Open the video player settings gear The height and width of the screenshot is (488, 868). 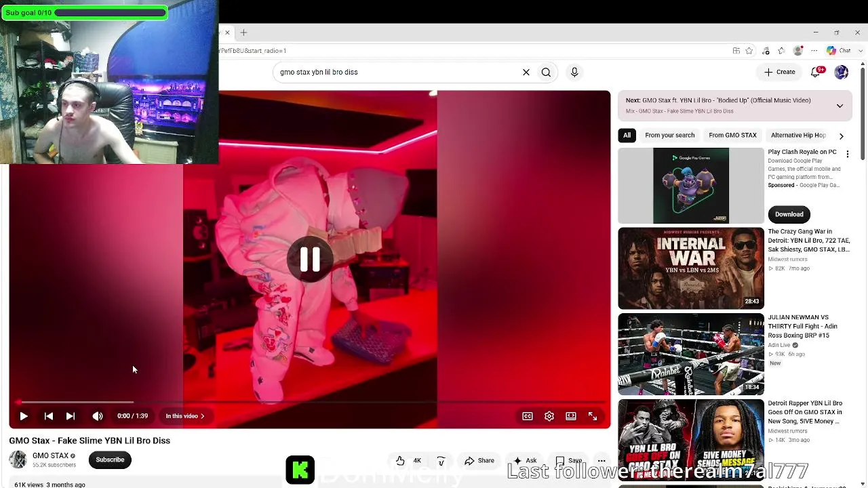pos(549,416)
